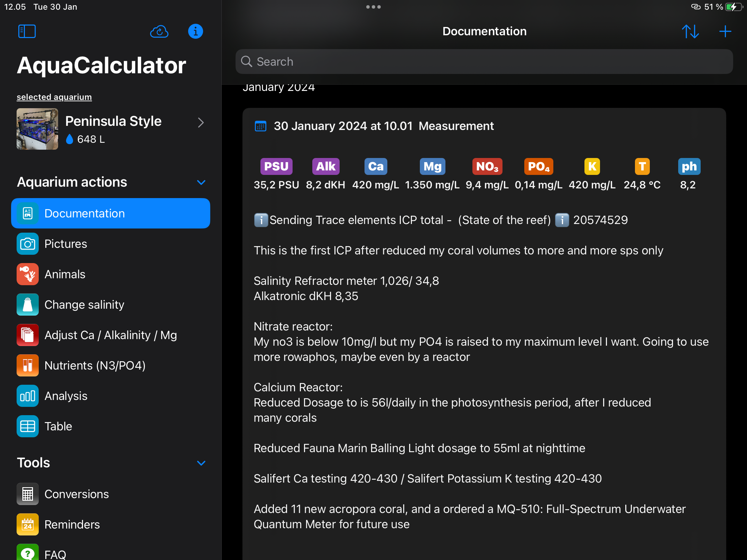Tap the sort arrows icon
Viewport: 747px width, 560px height.
tap(690, 31)
